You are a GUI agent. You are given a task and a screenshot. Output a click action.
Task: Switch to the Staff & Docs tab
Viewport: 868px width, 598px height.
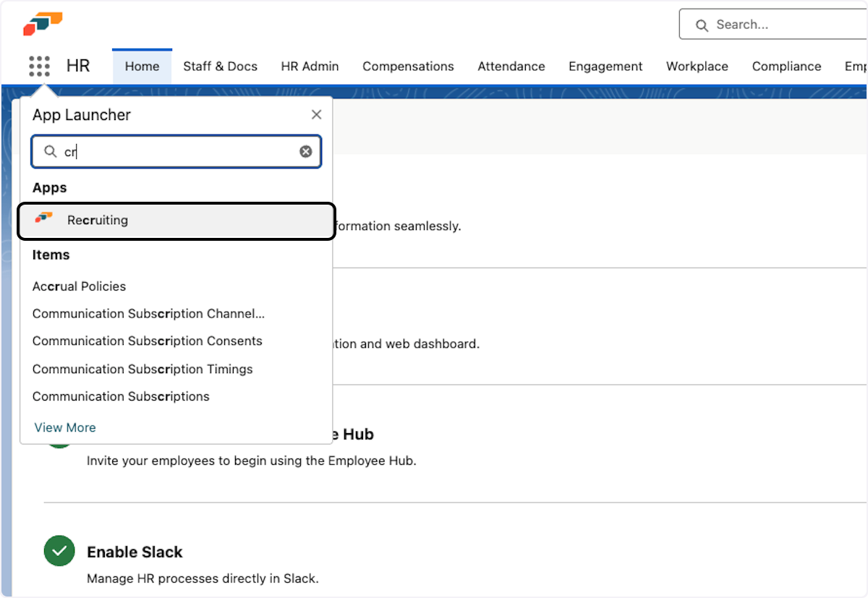tap(220, 67)
